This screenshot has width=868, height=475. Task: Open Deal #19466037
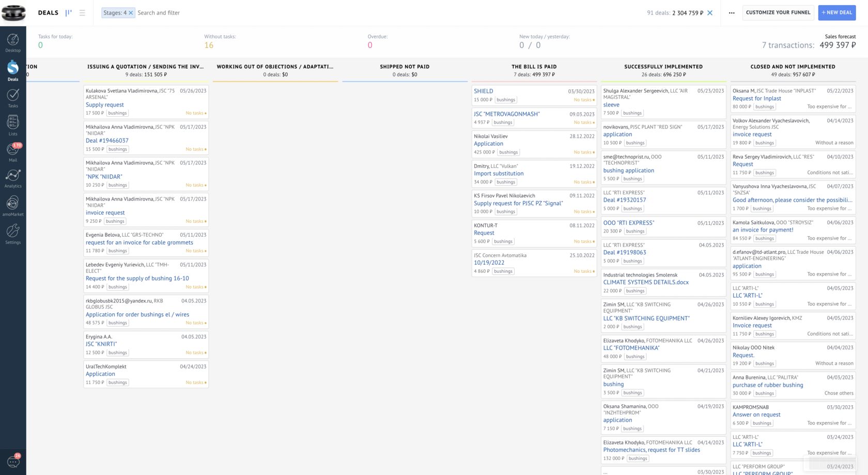(107, 141)
